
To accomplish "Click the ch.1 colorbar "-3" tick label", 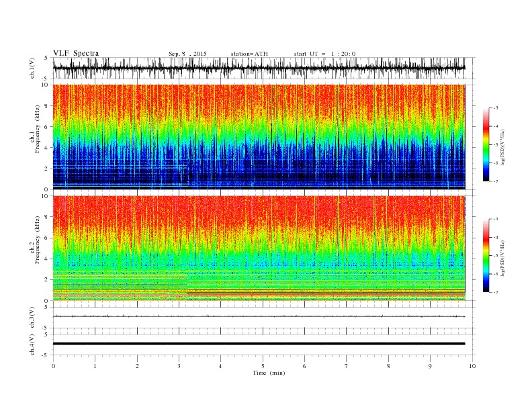I will coord(496,108).
